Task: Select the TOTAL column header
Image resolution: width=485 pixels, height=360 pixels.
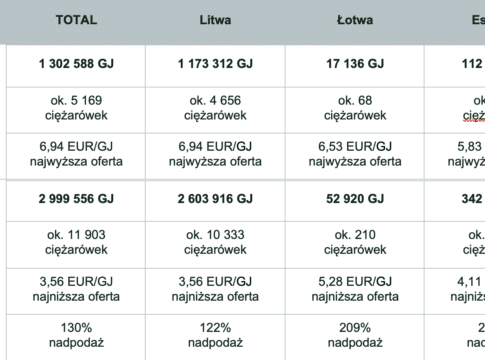Action: (x=76, y=20)
